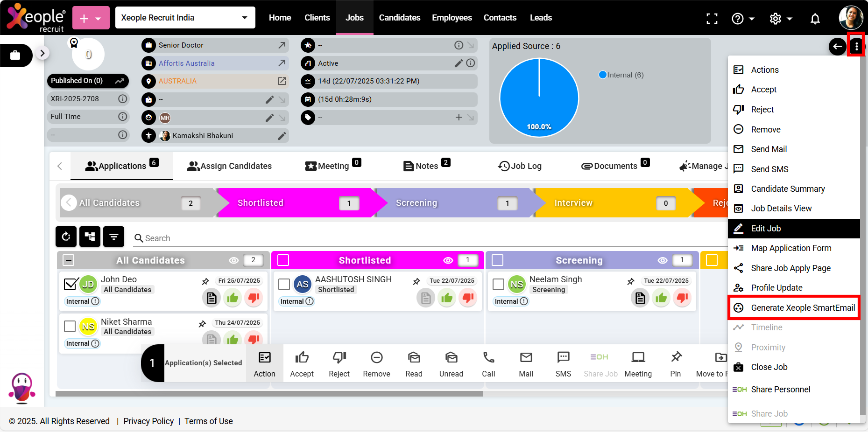Viewport: 868px width, 432px height.
Task: Click the Xeople recruit logo
Action: click(x=35, y=18)
